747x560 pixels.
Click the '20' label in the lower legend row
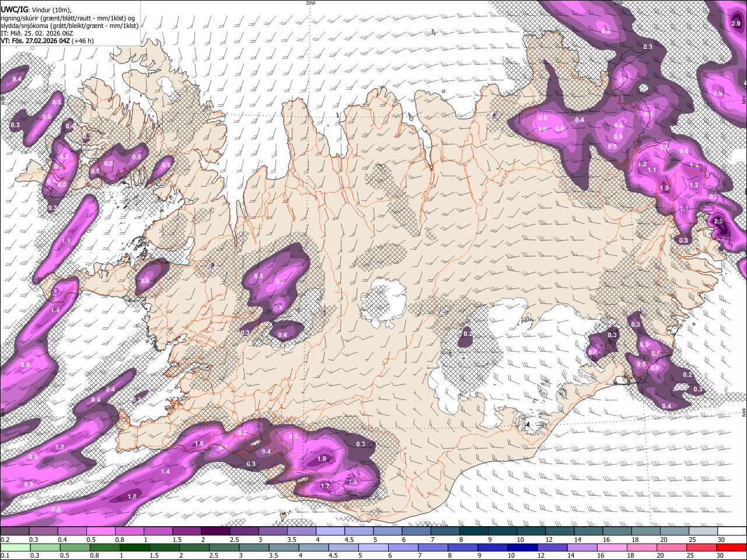tap(660, 555)
